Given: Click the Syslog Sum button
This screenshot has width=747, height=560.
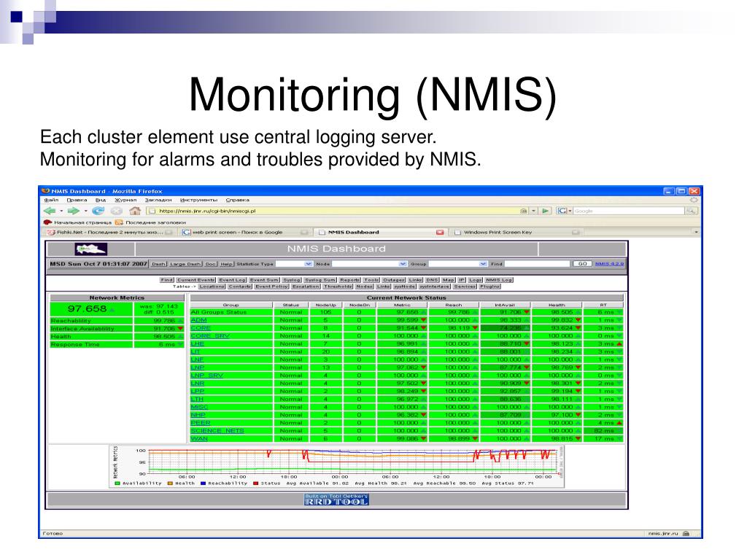Looking at the screenshot, I should click(x=320, y=280).
